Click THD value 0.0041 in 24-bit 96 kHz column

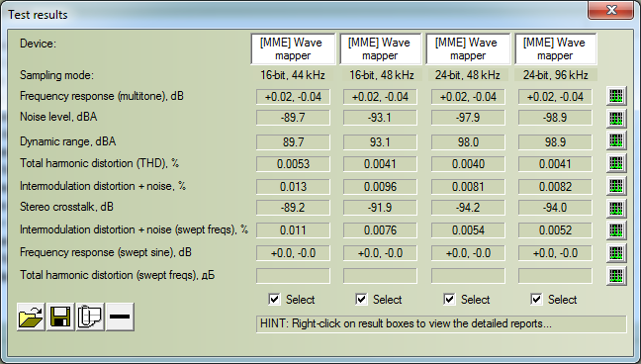tap(555, 164)
